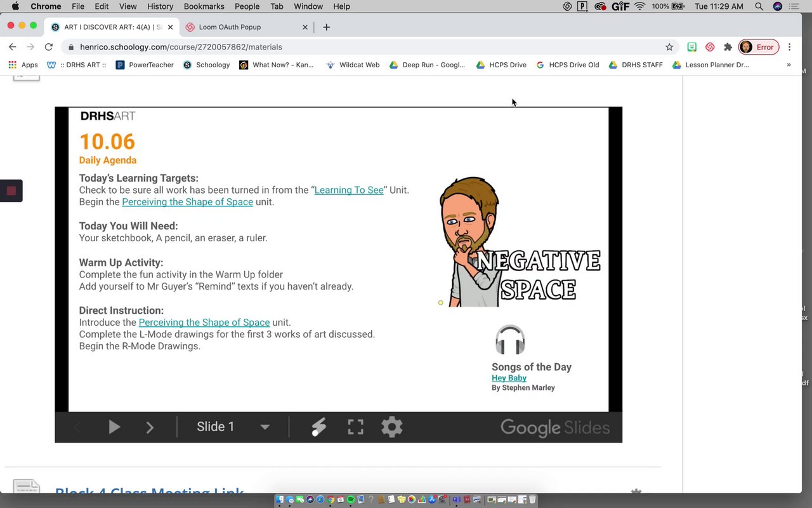Play the Google Slides presentation
Screen dimensions: 812x508
click(x=114, y=427)
